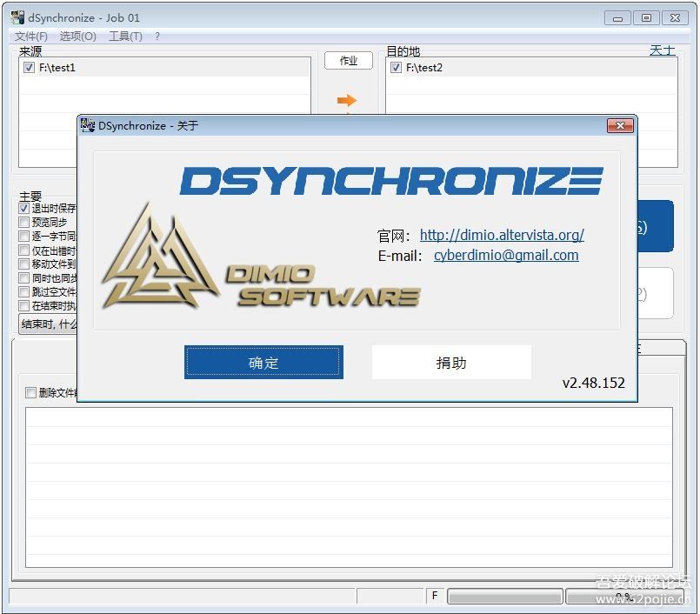Open the 结束时 action dropdown
Image resolution: width=700 pixels, height=614 pixels.
(48, 324)
